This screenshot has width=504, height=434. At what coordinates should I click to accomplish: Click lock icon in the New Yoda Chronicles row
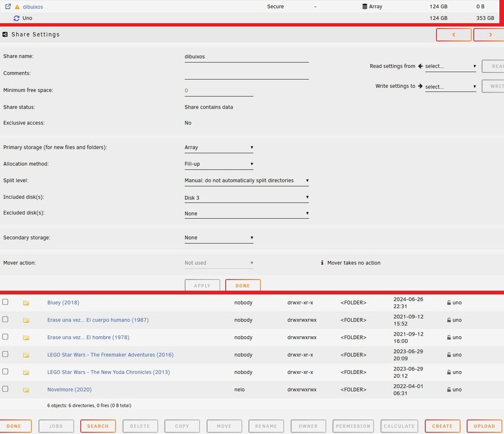[449, 372]
